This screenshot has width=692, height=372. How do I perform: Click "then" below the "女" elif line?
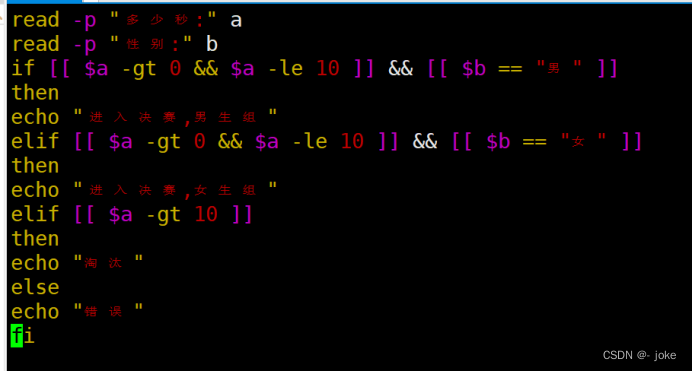point(35,166)
